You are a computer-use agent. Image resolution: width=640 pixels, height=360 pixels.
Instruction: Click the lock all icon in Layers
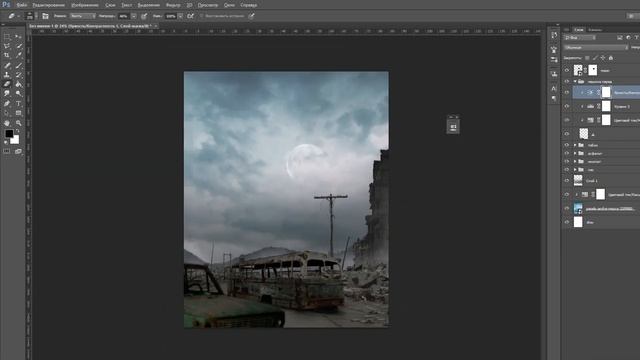[611, 58]
